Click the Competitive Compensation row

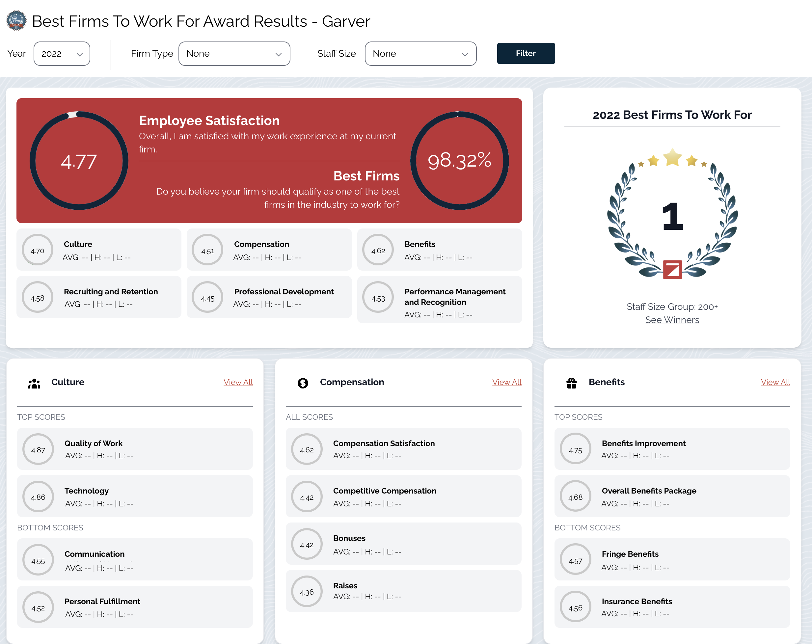[403, 496]
